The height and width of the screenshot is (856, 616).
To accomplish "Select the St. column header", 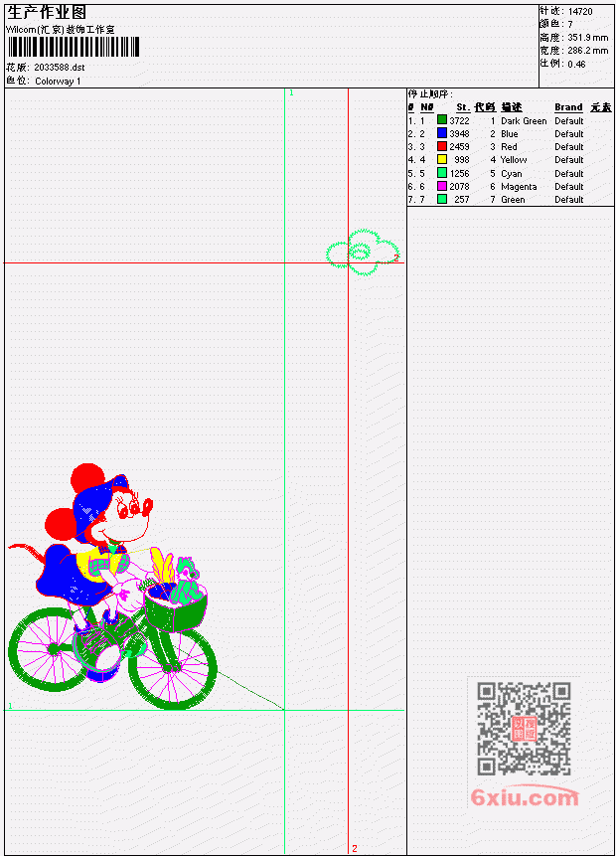I will (463, 107).
